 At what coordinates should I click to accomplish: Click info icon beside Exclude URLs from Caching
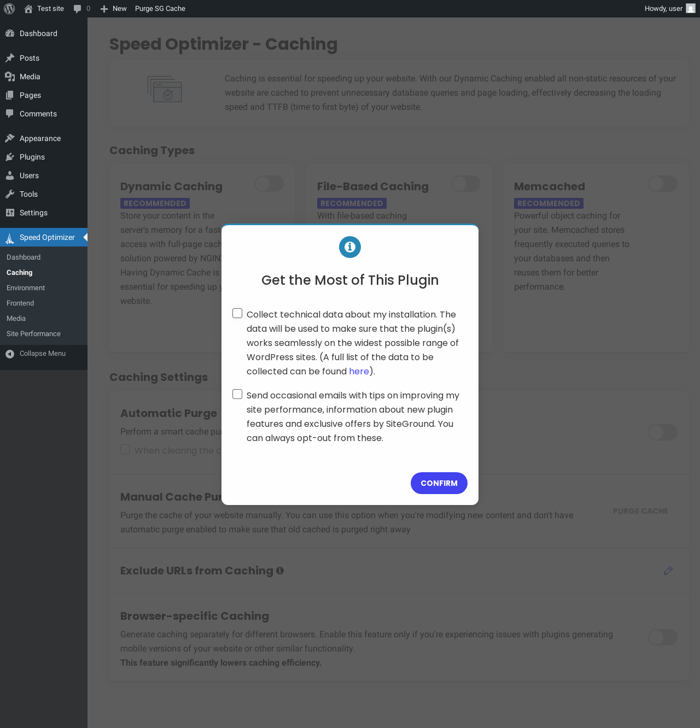(x=280, y=571)
